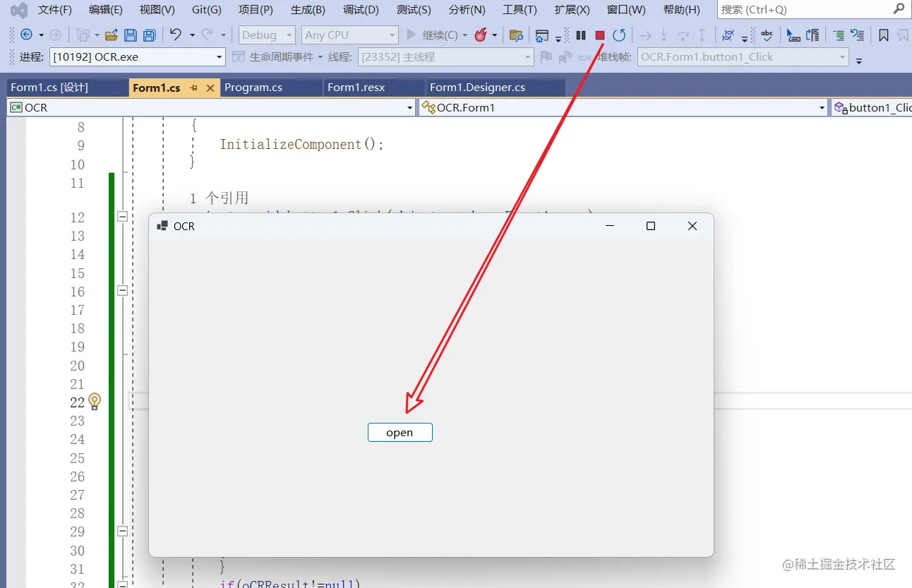Undo the last action in the toolbar
This screenshot has width=912, height=588.
point(176,35)
